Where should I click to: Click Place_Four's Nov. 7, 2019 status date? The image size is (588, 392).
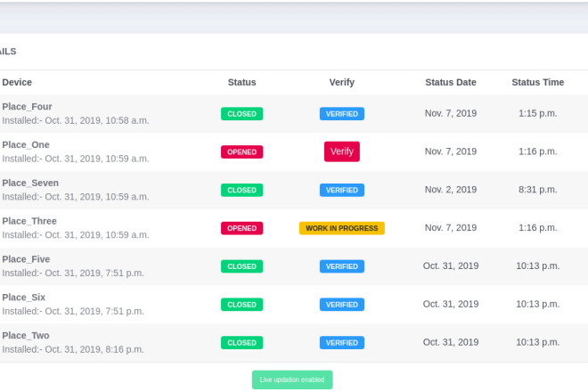pyautogui.click(x=451, y=113)
